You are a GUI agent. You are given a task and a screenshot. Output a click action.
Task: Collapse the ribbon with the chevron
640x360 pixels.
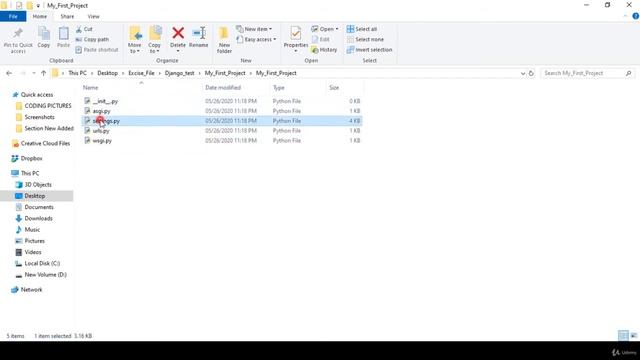click(x=625, y=16)
